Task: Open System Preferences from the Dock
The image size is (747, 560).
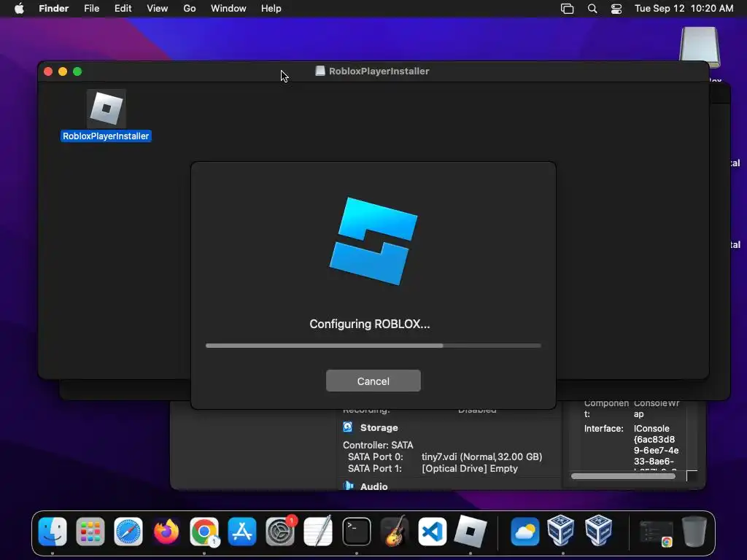Action: click(280, 531)
